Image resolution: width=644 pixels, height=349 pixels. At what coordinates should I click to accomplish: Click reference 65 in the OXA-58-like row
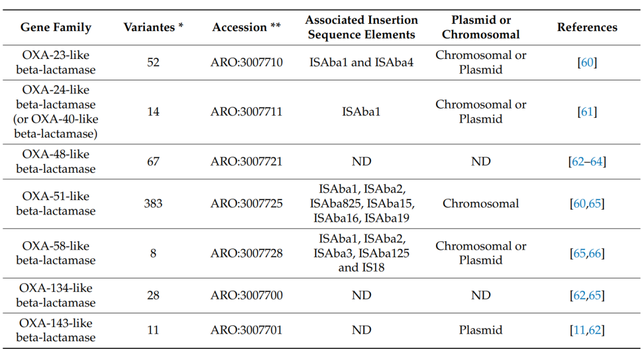(579, 254)
